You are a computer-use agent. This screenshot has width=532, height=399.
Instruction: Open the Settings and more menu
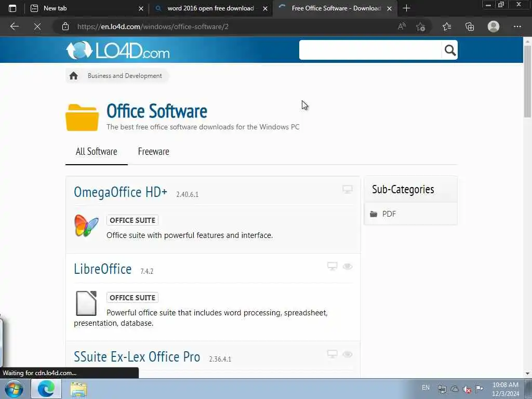(517, 26)
